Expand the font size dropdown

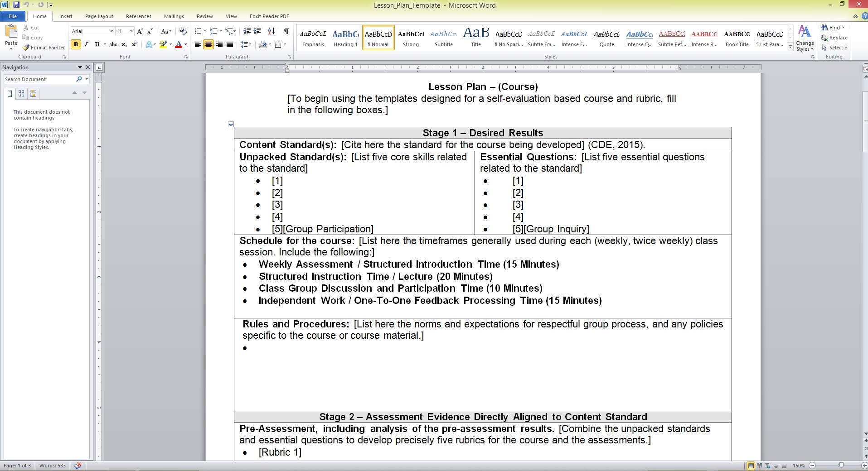coord(131,31)
